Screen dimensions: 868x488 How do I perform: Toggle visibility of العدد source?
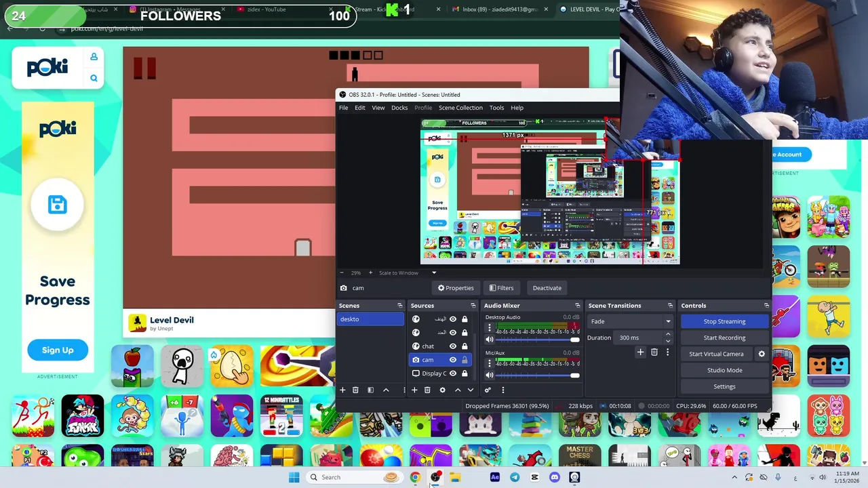pos(453,333)
